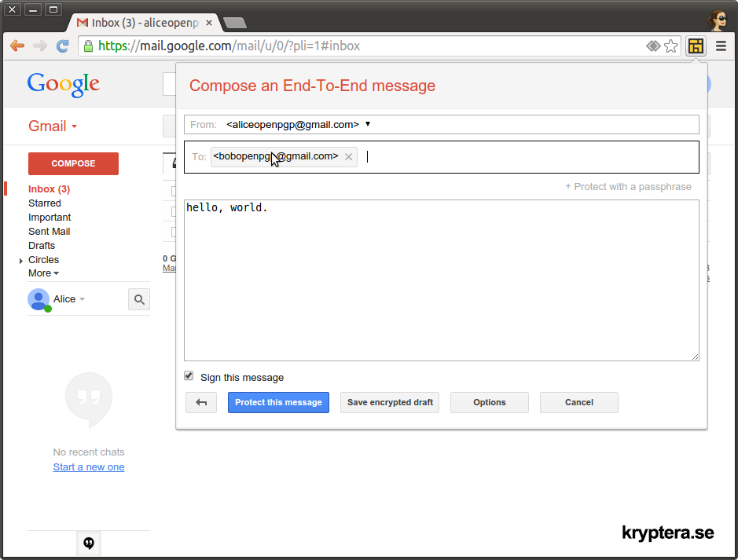Click in the message body text area
This screenshot has height=560, width=738.
[440, 283]
